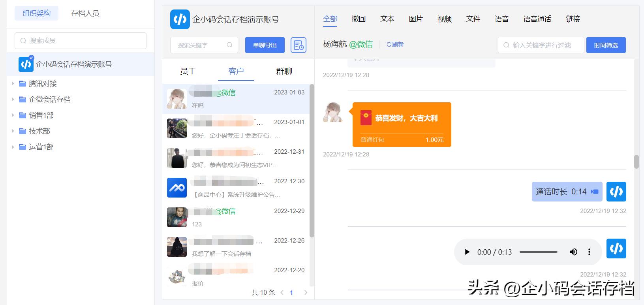Click the 刷新 link

pos(395,45)
